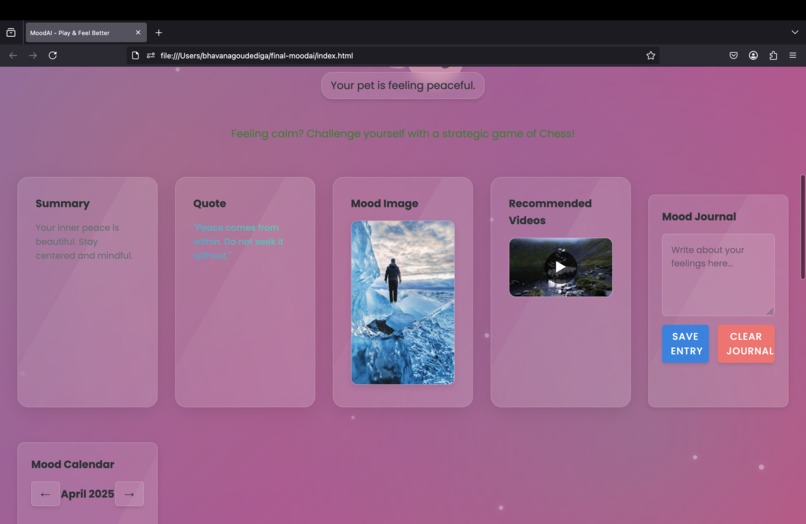Screen dimensions: 806x524
Task: Open the extensions puzzle icon
Action: tap(773, 56)
